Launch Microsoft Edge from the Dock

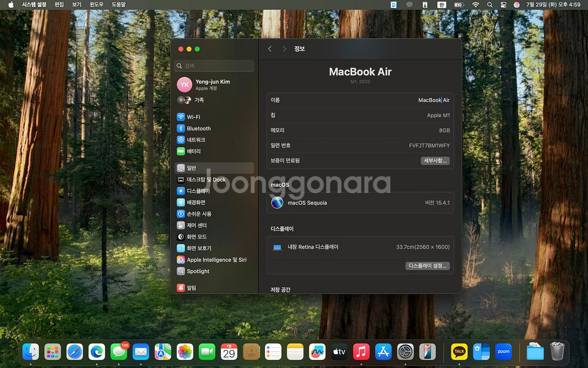click(x=97, y=352)
